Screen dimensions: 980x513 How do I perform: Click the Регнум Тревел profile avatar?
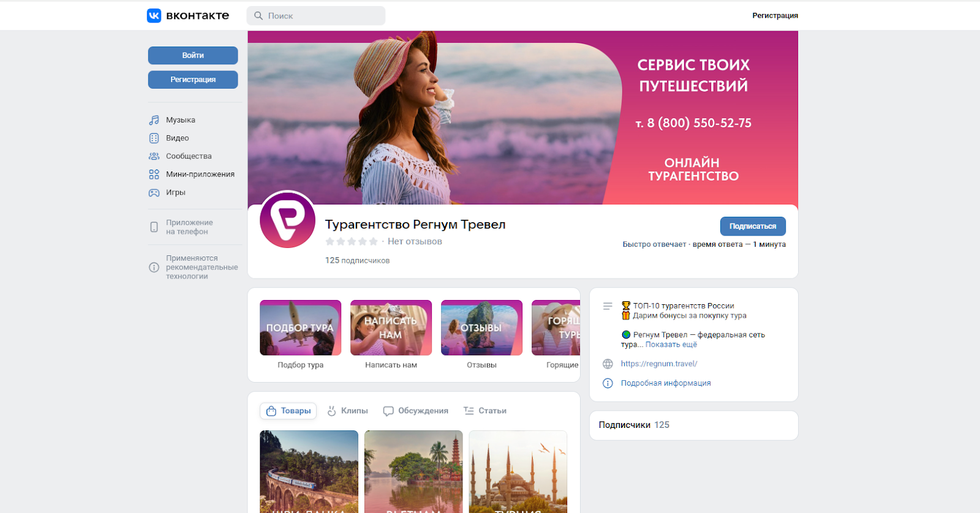click(x=287, y=220)
